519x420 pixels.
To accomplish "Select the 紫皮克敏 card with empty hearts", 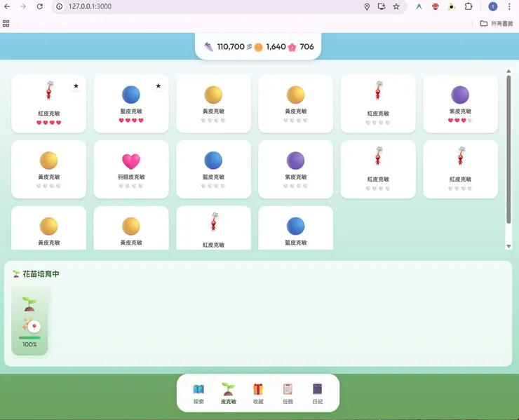I will pos(295,170).
